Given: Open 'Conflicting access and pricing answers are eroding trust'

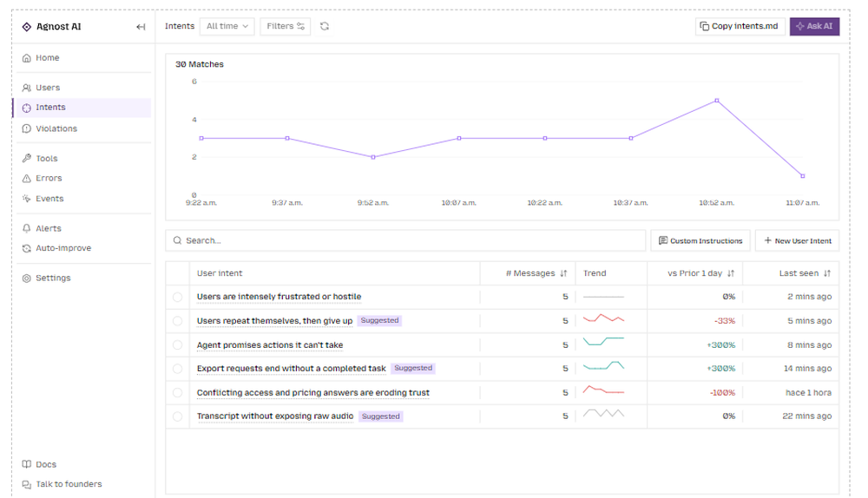Looking at the screenshot, I should point(313,393).
